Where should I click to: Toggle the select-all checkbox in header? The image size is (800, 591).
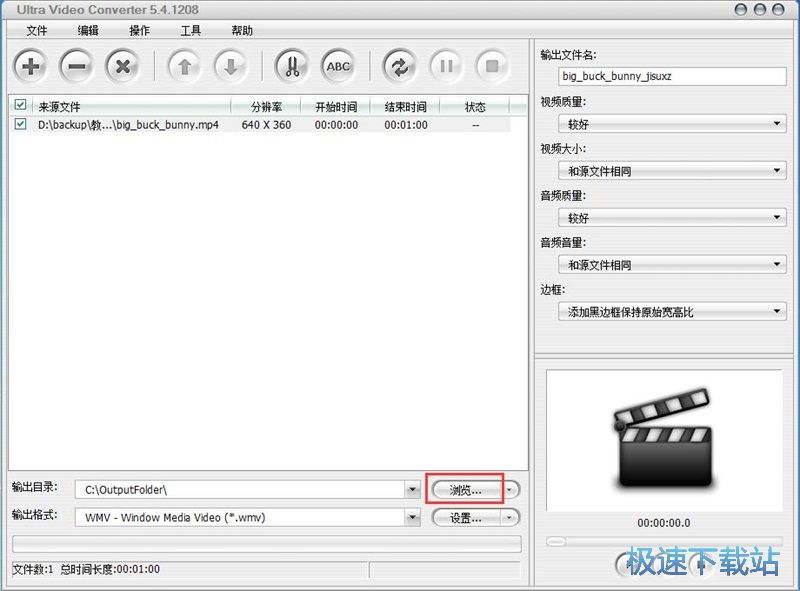(20, 105)
